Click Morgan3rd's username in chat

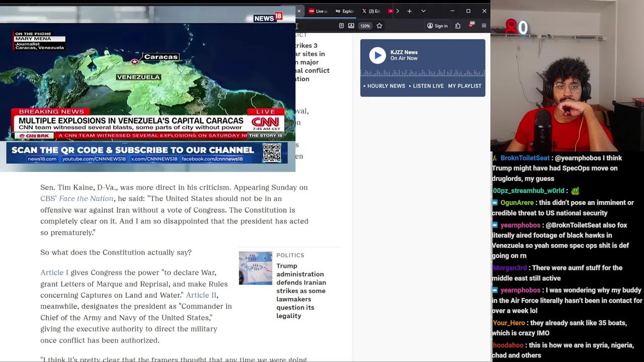pos(510,268)
